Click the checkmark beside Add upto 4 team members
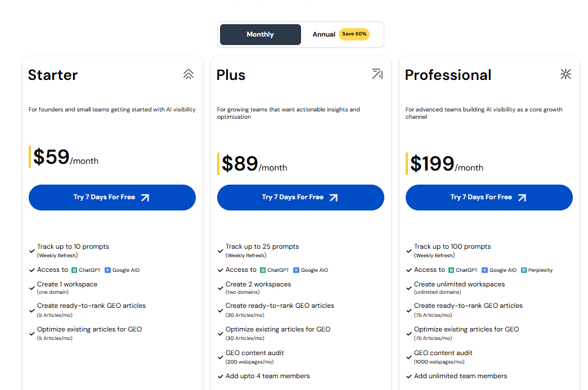Image resolution: width=588 pixels, height=390 pixels. point(220,376)
